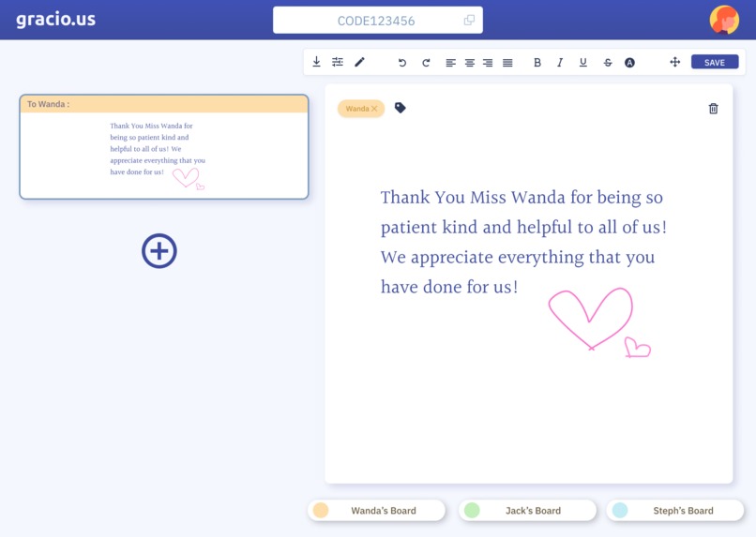The width and height of the screenshot is (756, 537).
Task: Click the SAVE button
Action: point(715,62)
